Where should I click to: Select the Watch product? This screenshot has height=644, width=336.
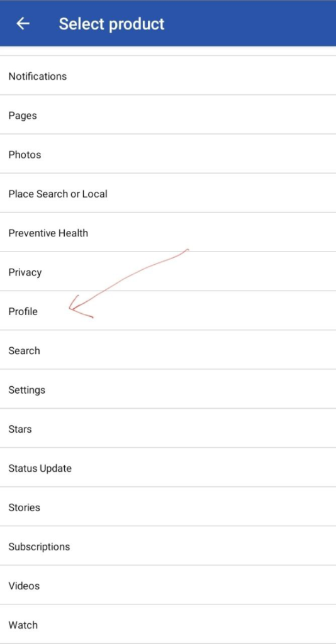pos(168,625)
